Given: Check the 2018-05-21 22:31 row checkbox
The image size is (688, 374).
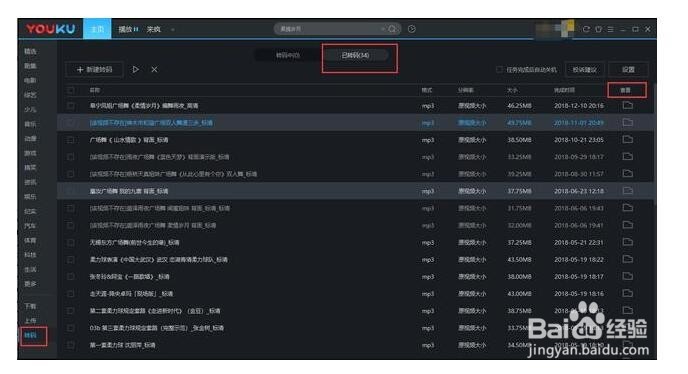Looking at the screenshot, I should pyautogui.click(x=71, y=243).
